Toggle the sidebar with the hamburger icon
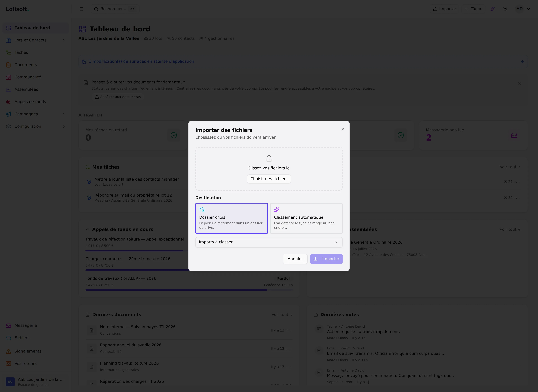 pos(81,9)
